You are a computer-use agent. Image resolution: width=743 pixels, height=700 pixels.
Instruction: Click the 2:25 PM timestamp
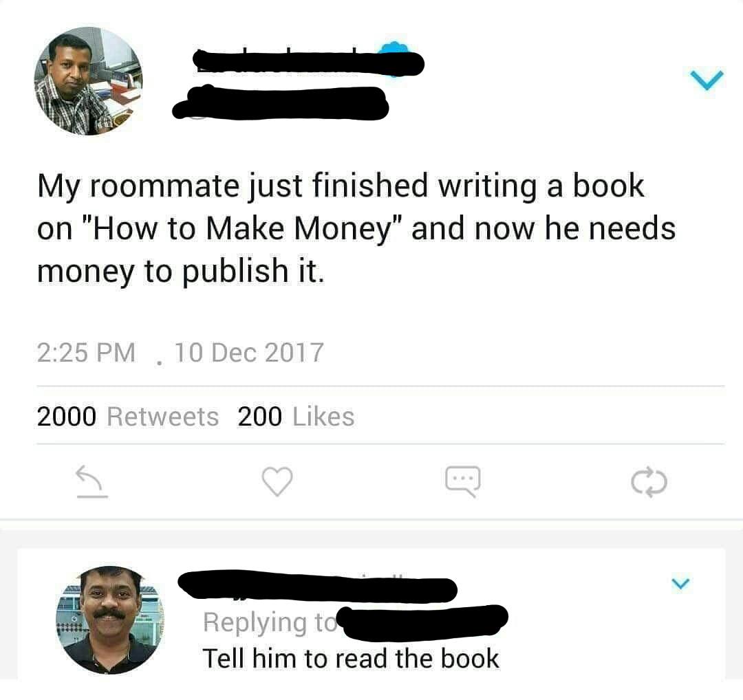(x=86, y=353)
